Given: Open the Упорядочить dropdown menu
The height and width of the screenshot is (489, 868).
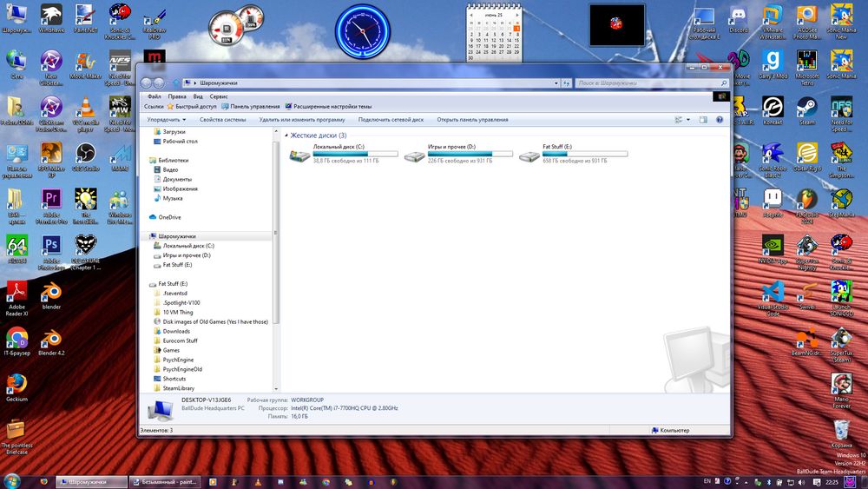Looking at the screenshot, I should click(x=166, y=120).
